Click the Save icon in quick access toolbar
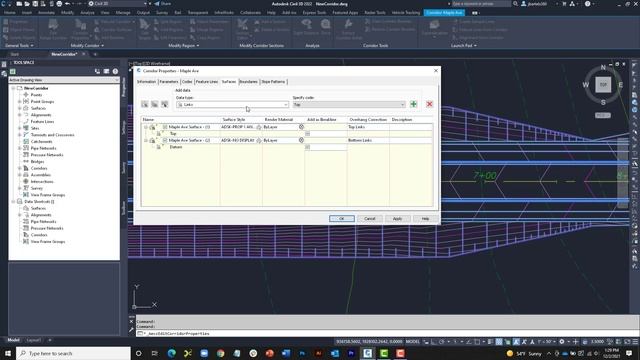 pos(35,4)
